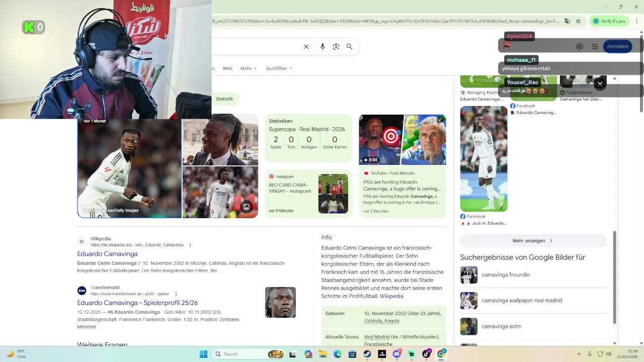Click the magnifier search submit icon
Screen dimensions: 644x362
click(349, 46)
